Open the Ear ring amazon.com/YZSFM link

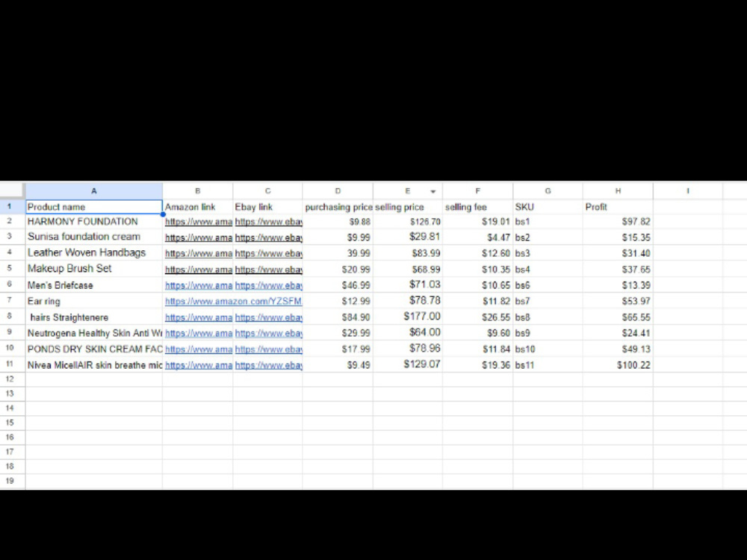pos(233,302)
